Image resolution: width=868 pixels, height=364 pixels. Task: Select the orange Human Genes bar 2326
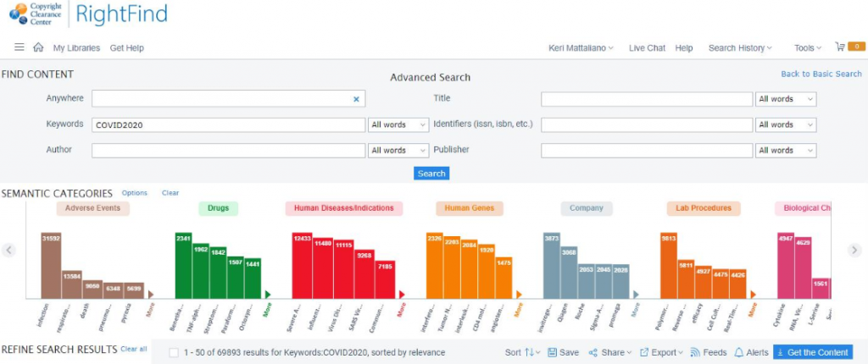(435, 266)
